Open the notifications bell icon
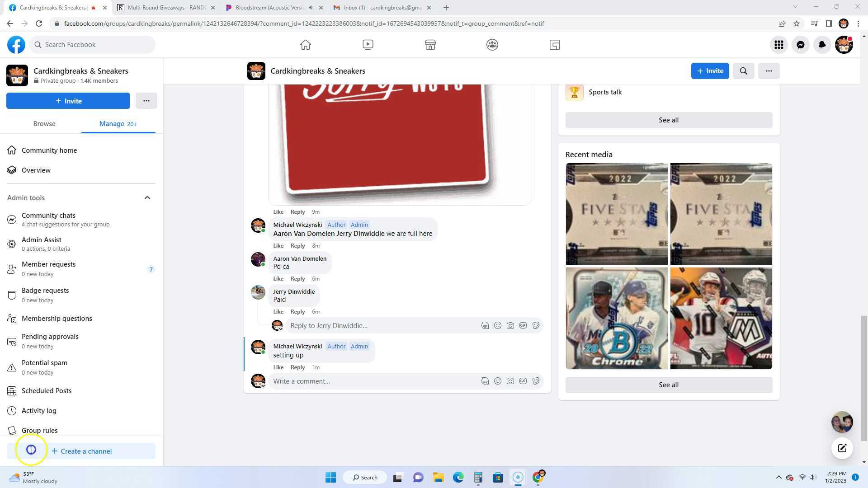Screen dimensions: 868x488 click(x=822, y=45)
